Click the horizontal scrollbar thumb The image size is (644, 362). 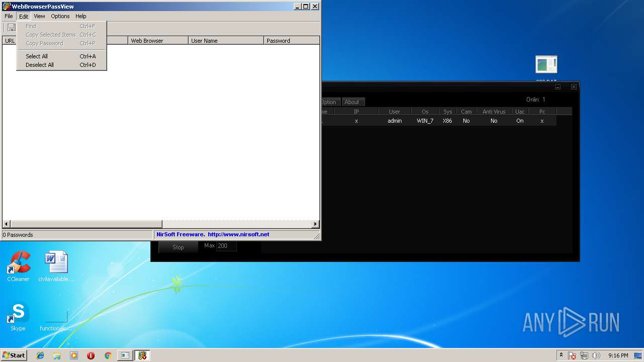pyautogui.click(x=86, y=224)
